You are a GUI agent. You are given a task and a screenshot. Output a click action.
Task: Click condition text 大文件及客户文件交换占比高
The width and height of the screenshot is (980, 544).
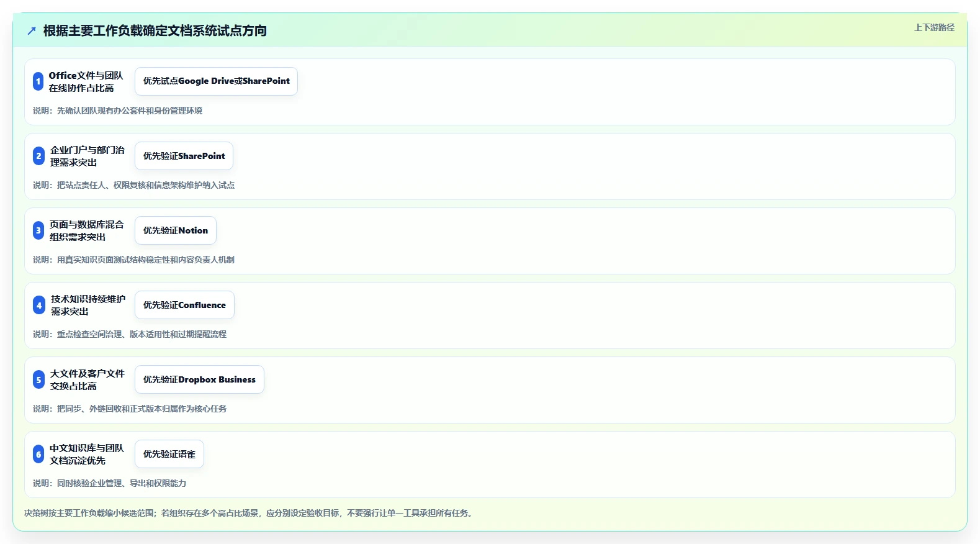tap(88, 379)
